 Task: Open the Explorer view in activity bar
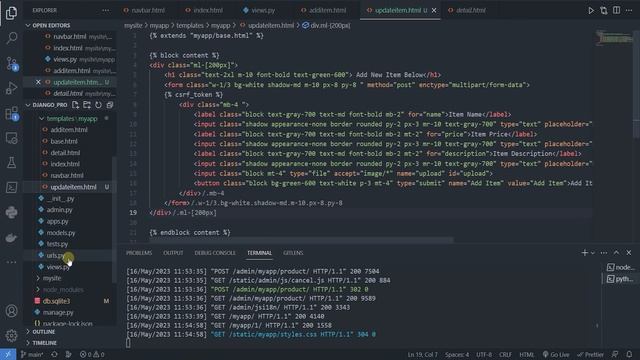point(11,13)
